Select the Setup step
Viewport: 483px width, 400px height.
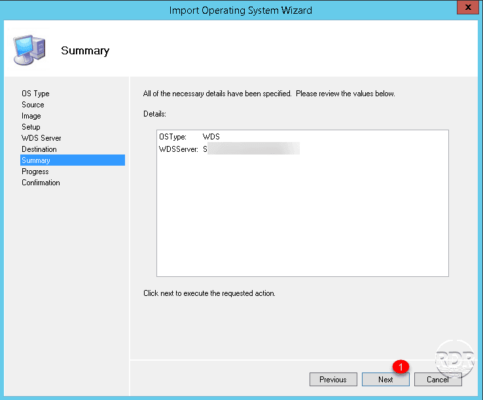pyautogui.click(x=31, y=127)
